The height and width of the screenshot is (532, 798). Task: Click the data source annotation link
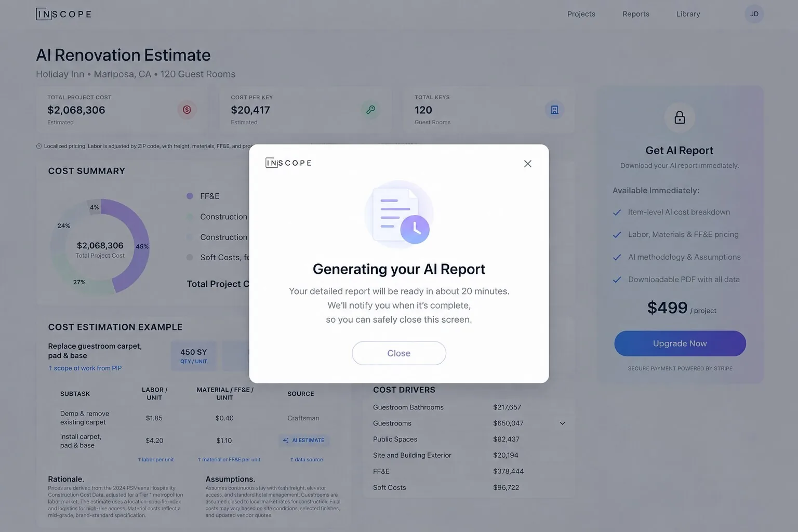point(307,460)
